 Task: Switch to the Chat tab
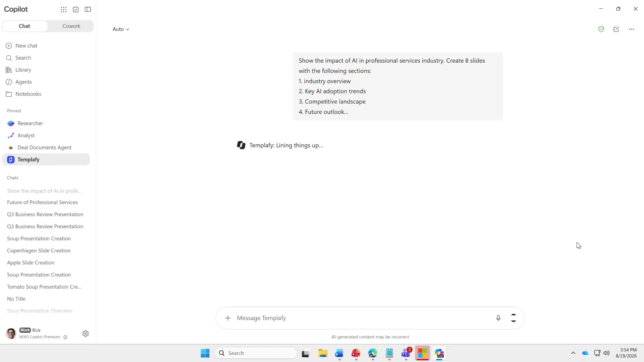[24, 26]
